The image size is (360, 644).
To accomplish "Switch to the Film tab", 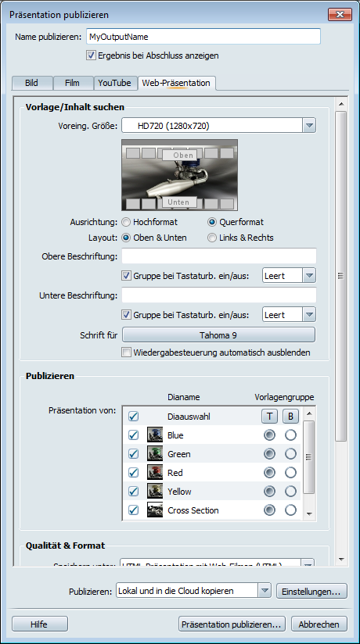I will point(73,83).
